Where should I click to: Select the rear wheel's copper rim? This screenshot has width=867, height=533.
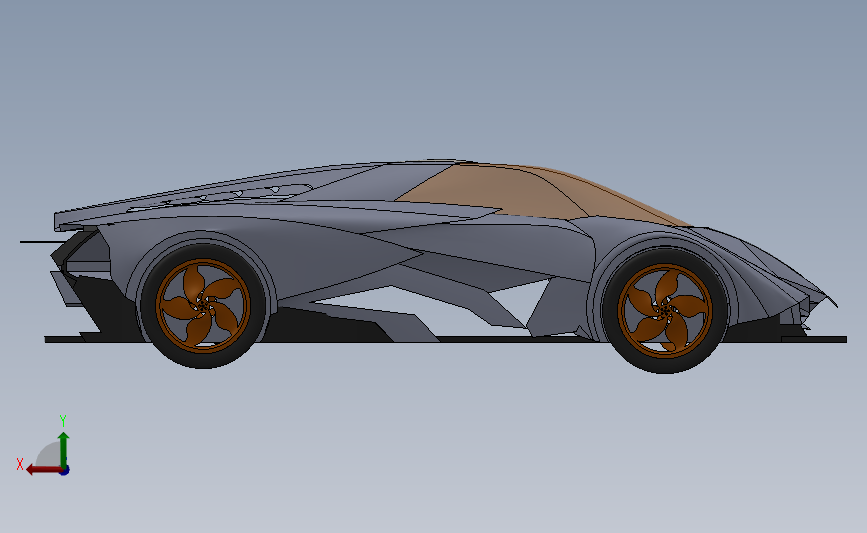(x=203, y=305)
